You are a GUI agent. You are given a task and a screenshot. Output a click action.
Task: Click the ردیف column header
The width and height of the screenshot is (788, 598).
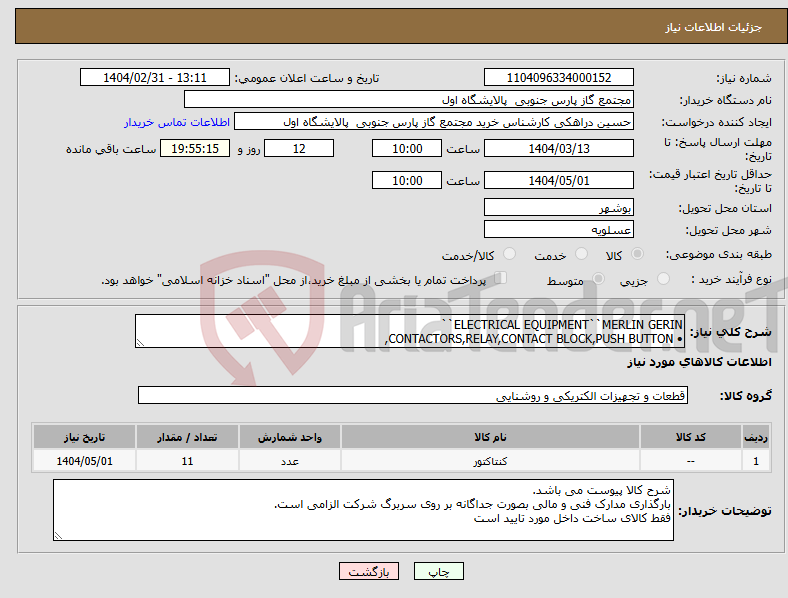[756, 437]
